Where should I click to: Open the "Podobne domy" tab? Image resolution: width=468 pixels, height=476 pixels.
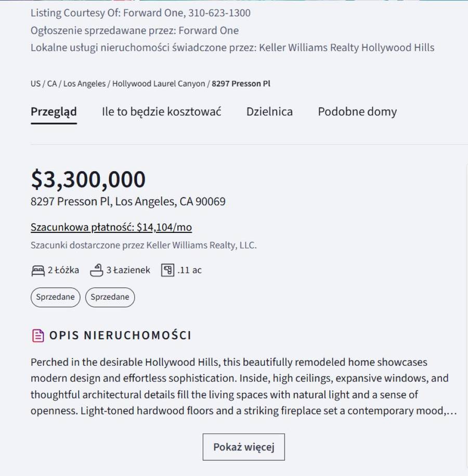tap(357, 111)
